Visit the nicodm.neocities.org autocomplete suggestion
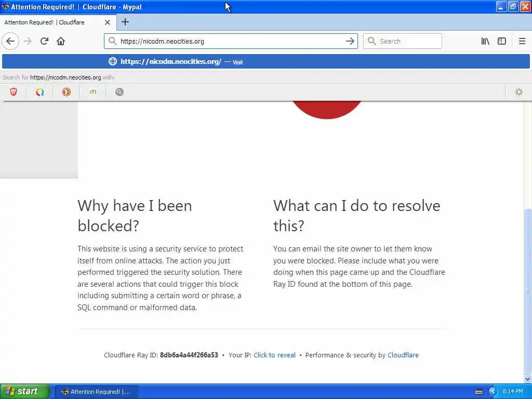This screenshot has width=532, height=399. click(266, 61)
